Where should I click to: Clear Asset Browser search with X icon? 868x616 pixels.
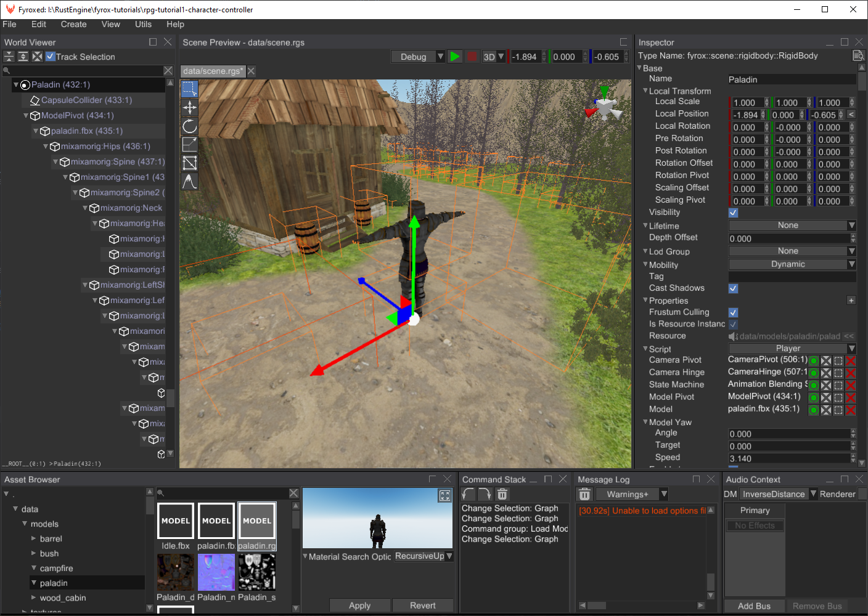(x=293, y=493)
